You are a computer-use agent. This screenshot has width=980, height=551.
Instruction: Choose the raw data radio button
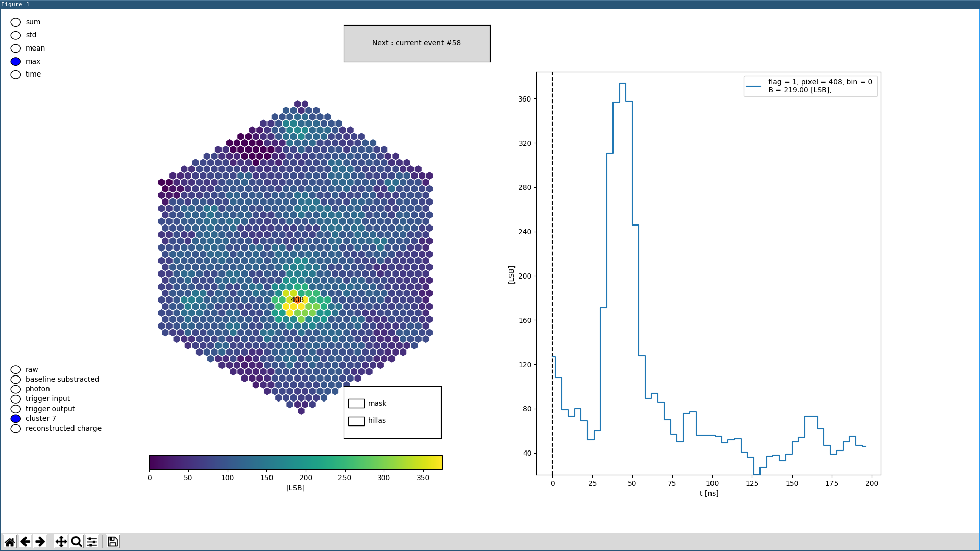pos(16,370)
